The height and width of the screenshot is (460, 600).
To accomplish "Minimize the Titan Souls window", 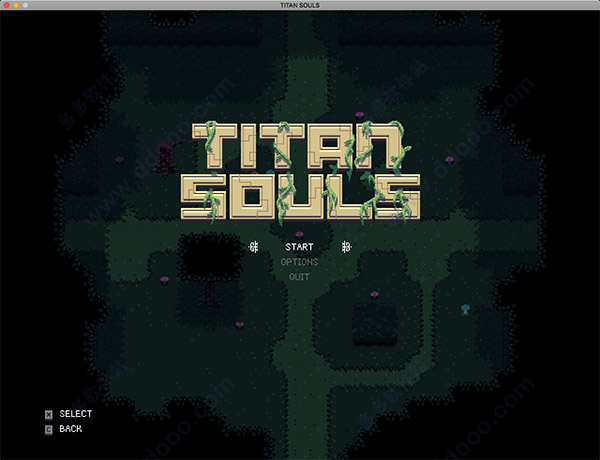I will [16, 5].
